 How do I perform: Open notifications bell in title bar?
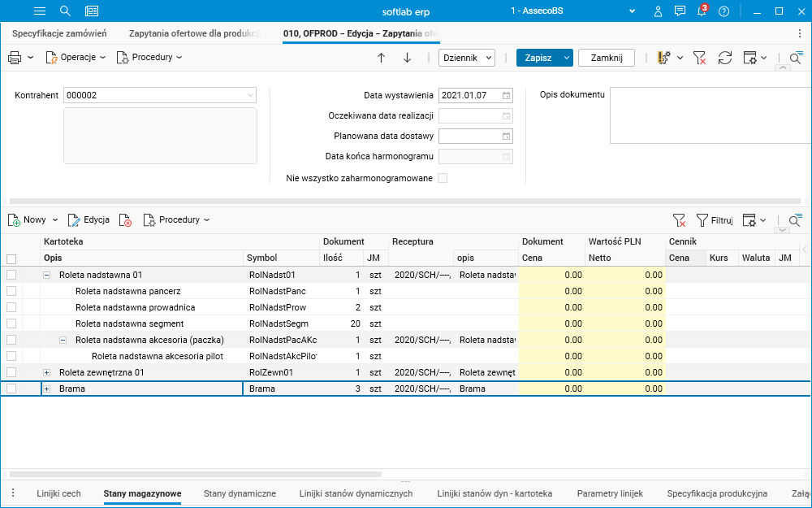point(702,11)
